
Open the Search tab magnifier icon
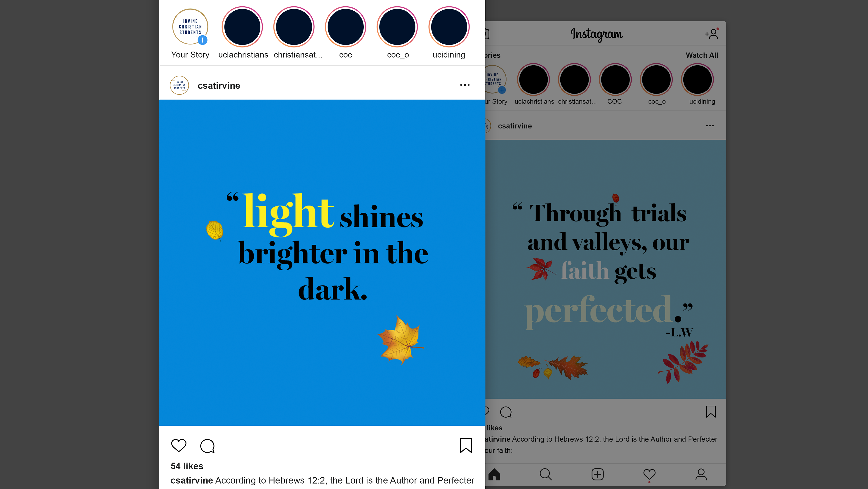(545, 474)
